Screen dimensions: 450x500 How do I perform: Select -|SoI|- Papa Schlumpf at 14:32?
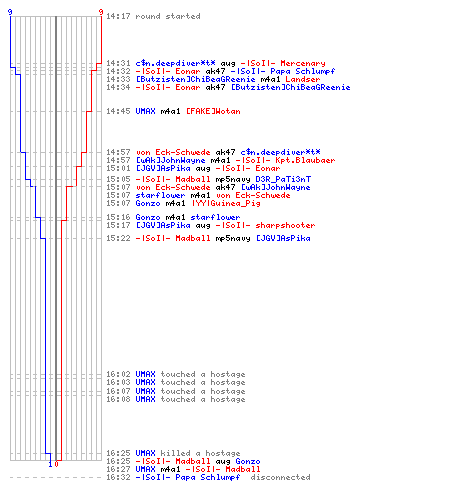click(283, 71)
